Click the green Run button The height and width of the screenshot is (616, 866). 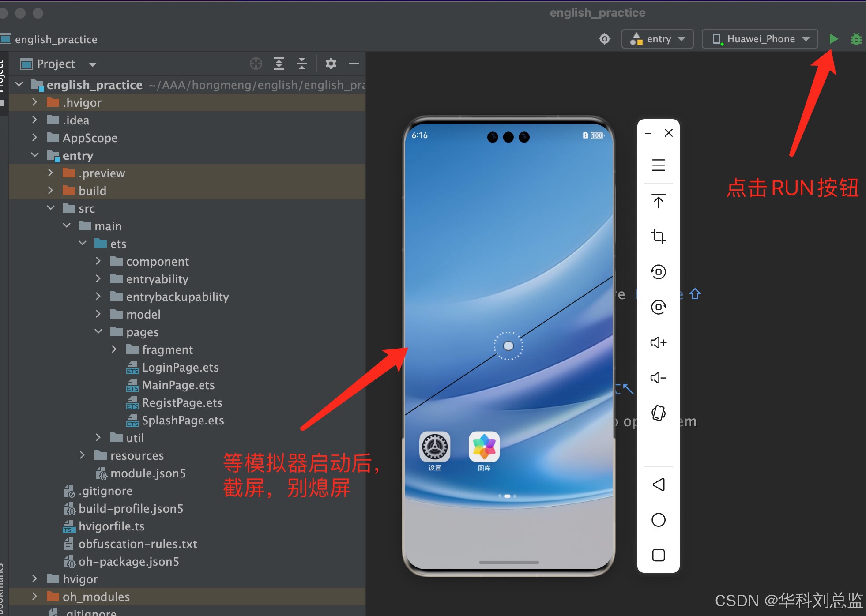[x=833, y=39]
